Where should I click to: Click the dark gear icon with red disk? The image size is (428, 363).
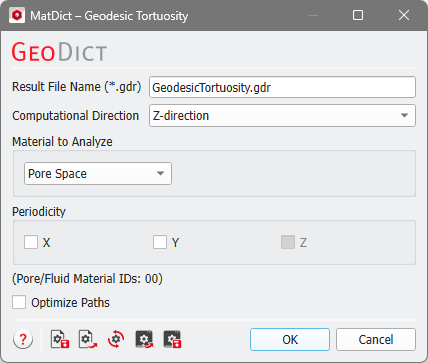click(x=172, y=339)
